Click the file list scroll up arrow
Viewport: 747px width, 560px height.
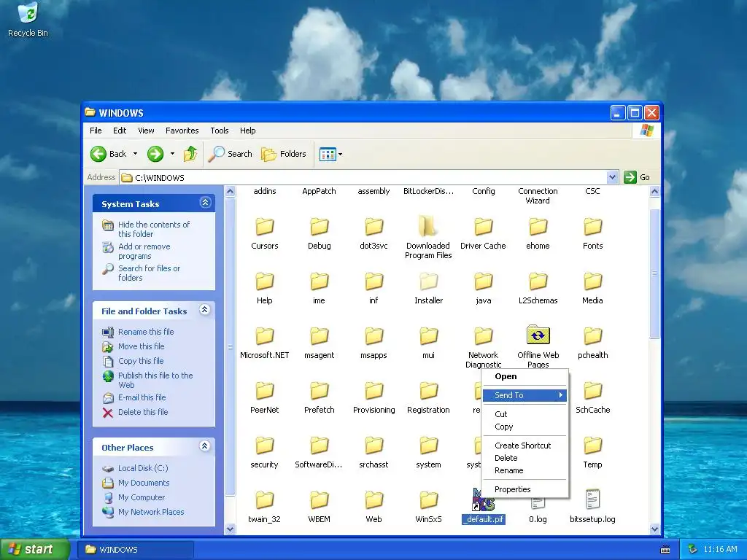click(x=654, y=192)
